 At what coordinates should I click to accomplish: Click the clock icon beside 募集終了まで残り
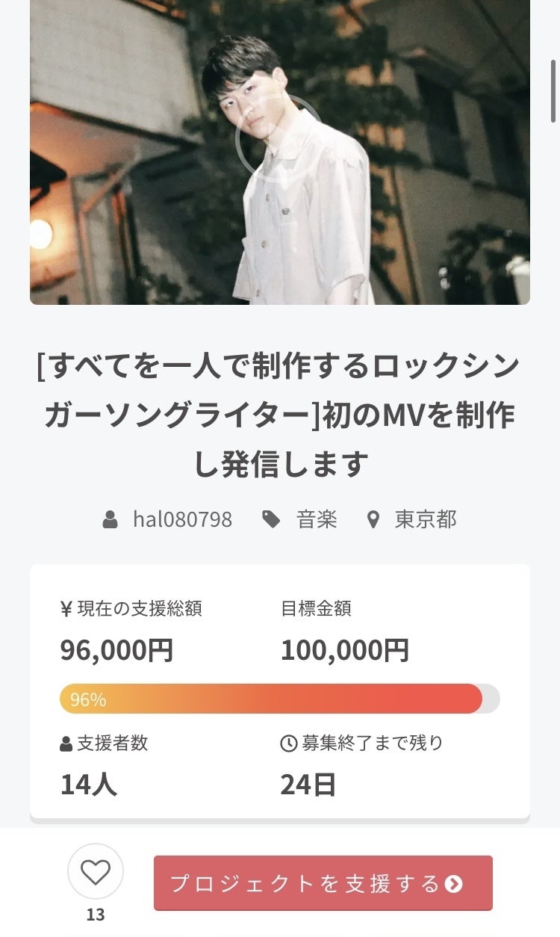pyautogui.click(x=289, y=743)
